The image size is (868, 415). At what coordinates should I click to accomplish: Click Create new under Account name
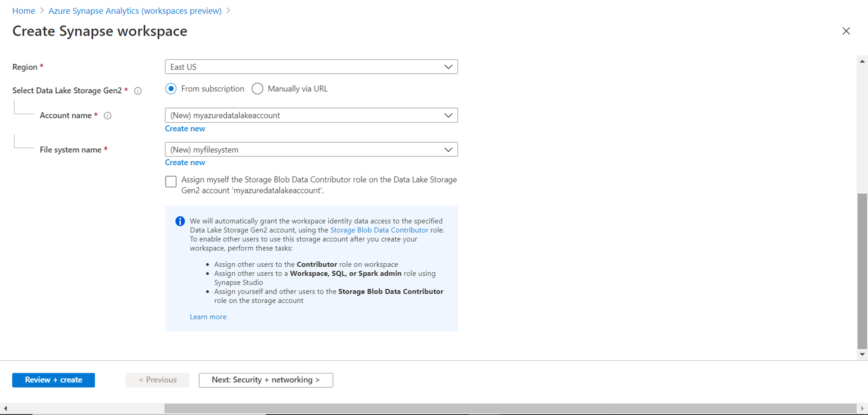point(185,129)
